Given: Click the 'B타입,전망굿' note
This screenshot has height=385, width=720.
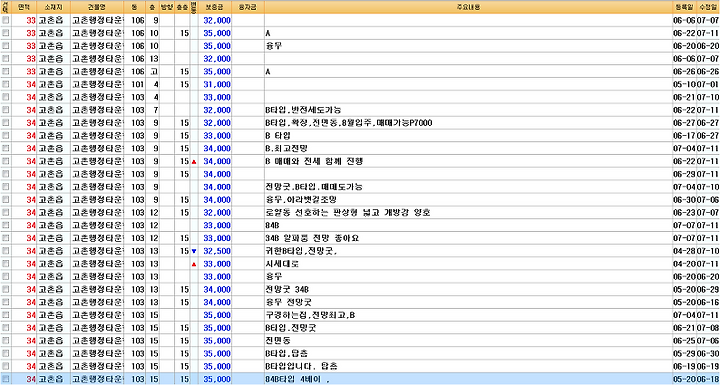Looking at the screenshot, I should click(x=291, y=328).
